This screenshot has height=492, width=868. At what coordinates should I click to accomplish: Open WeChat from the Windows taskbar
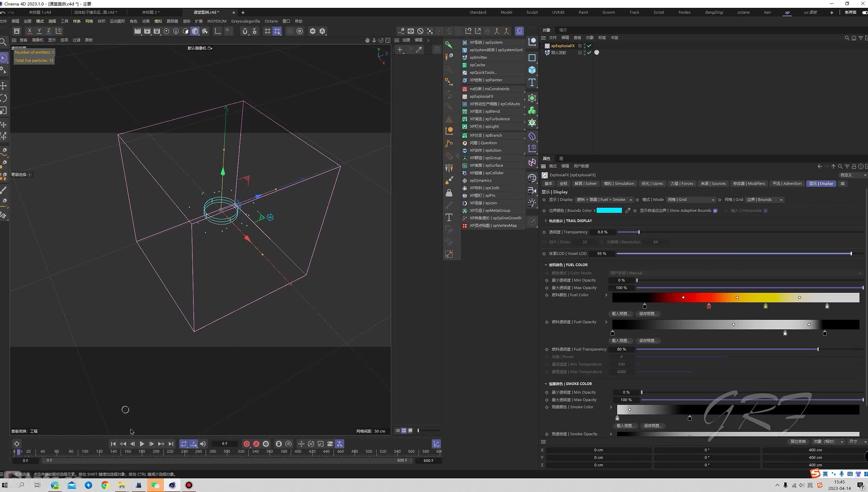pyautogui.click(x=155, y=485)
